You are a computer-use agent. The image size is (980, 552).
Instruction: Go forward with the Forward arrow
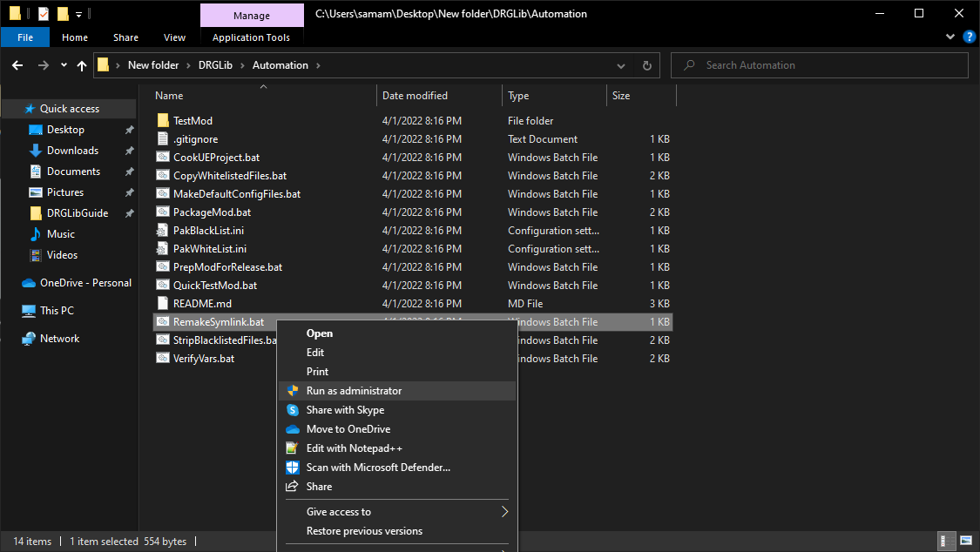click(44, 65)
